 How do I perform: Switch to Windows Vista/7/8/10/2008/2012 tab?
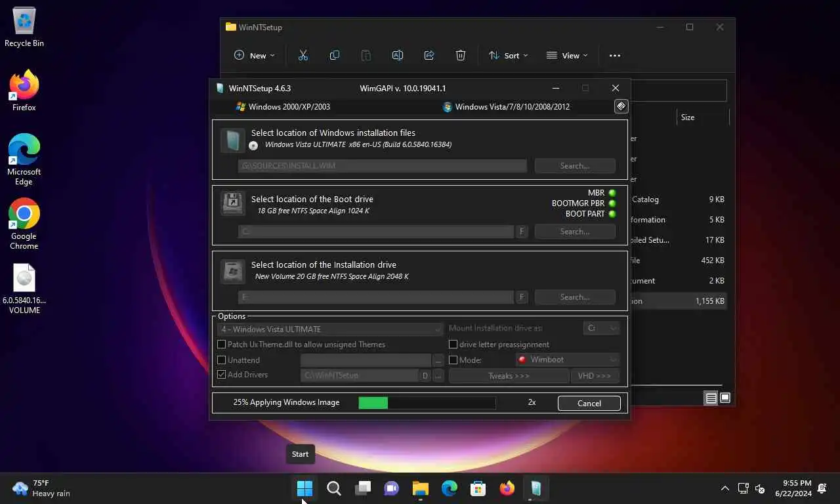(506, 107)
